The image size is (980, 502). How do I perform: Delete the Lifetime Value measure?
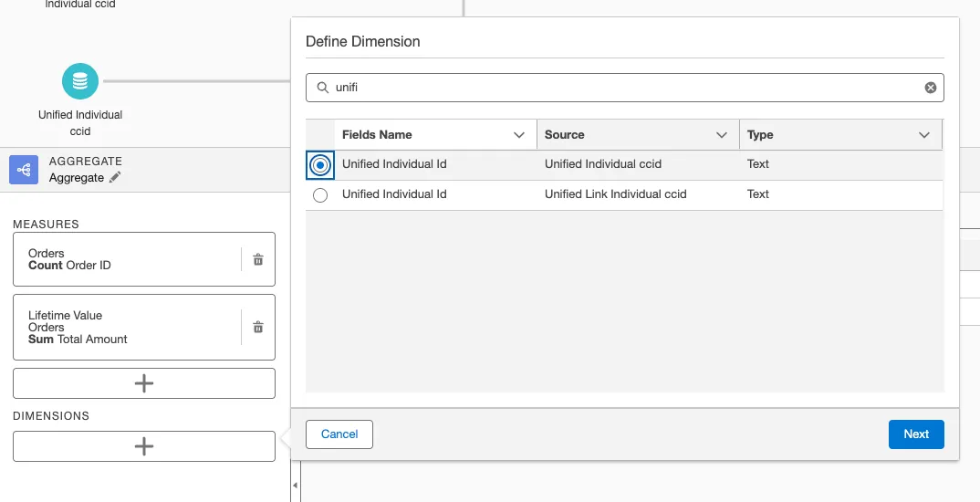(x=258, y=327)
